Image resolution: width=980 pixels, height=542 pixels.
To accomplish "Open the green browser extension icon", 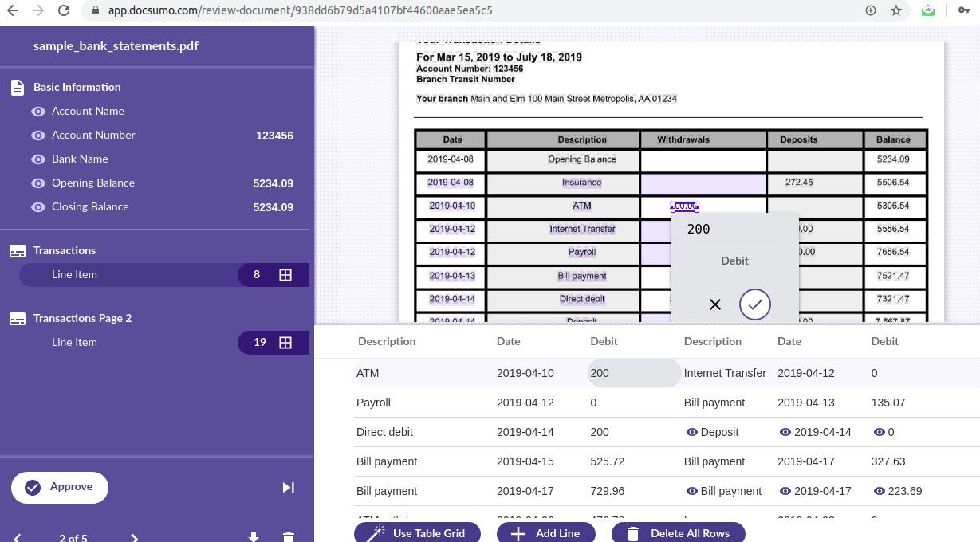I will (x=928, y=10).
